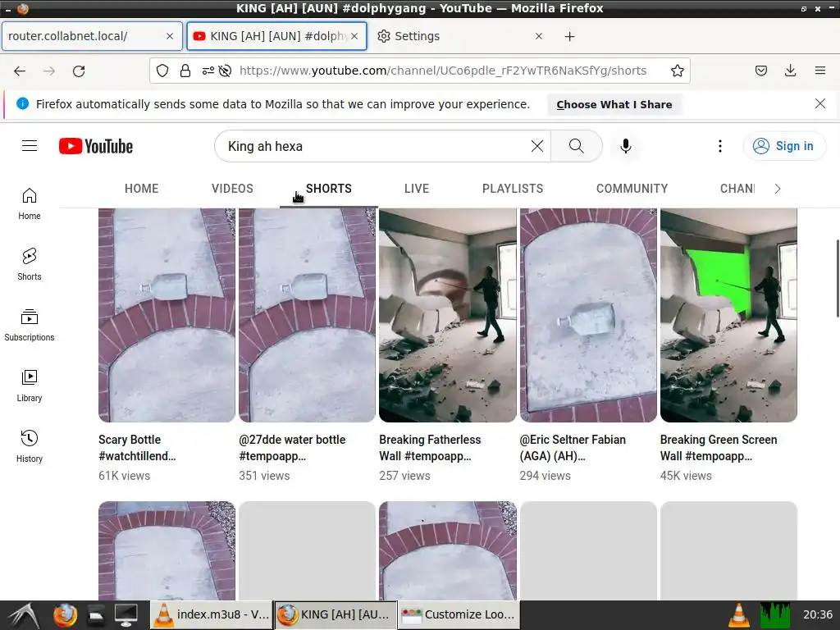Image resolution: width=840 pixels, height=630 pixels.
Task: Switch to the channel VIDEOS tab
Action: [x=232, y=189]
